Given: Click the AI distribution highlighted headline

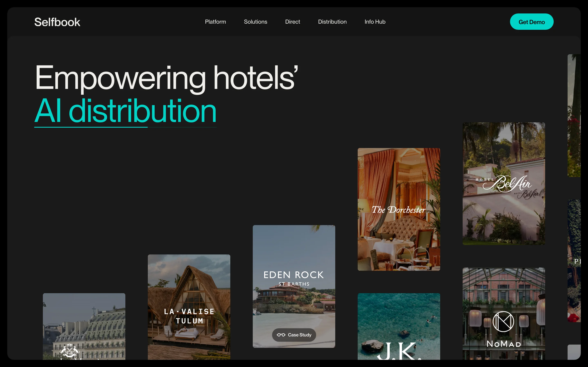Looking at the screenshot, I should 125,111.
